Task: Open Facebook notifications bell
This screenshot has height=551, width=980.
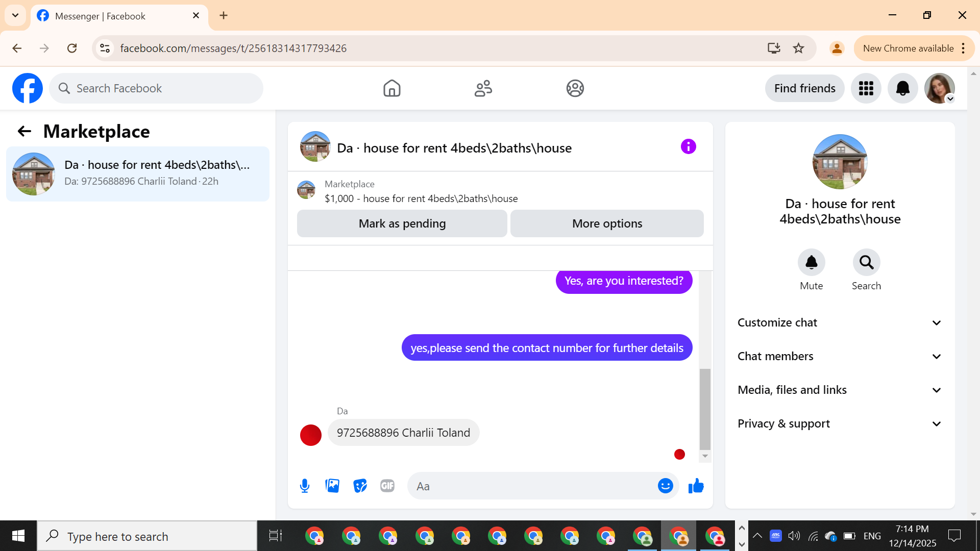Action: 902,88
